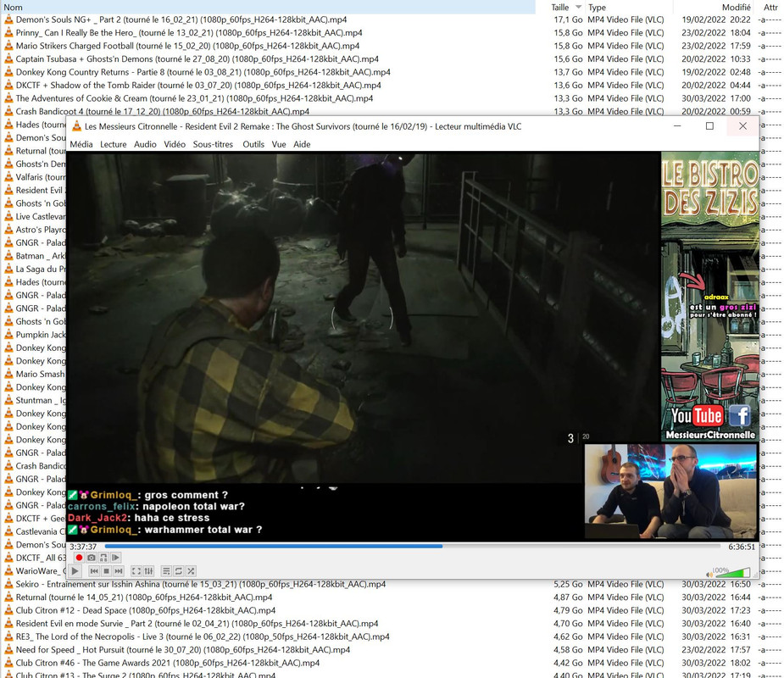The width and height of the screenshot is (784, 678).
Task: Click webcam overlay thumbnail in video
Action: tap(670, 491)
